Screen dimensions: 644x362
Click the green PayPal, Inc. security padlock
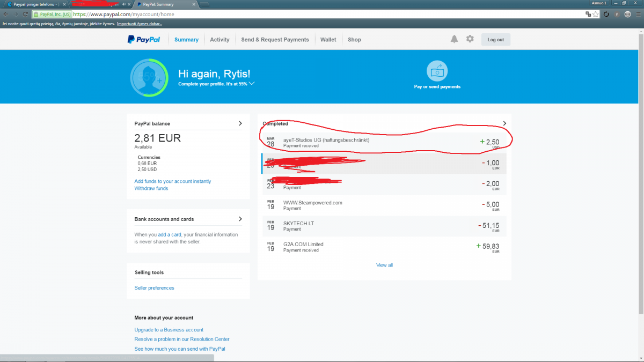[36, 14]
